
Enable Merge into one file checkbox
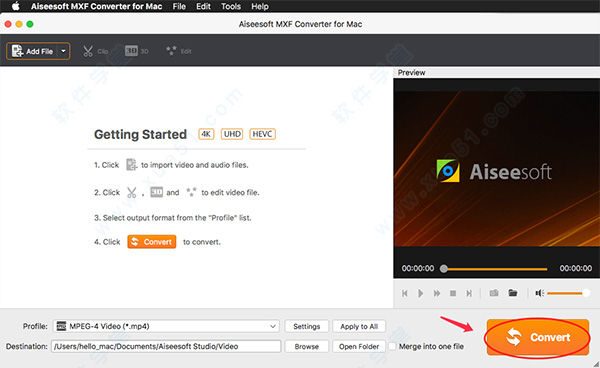[392, 346]
